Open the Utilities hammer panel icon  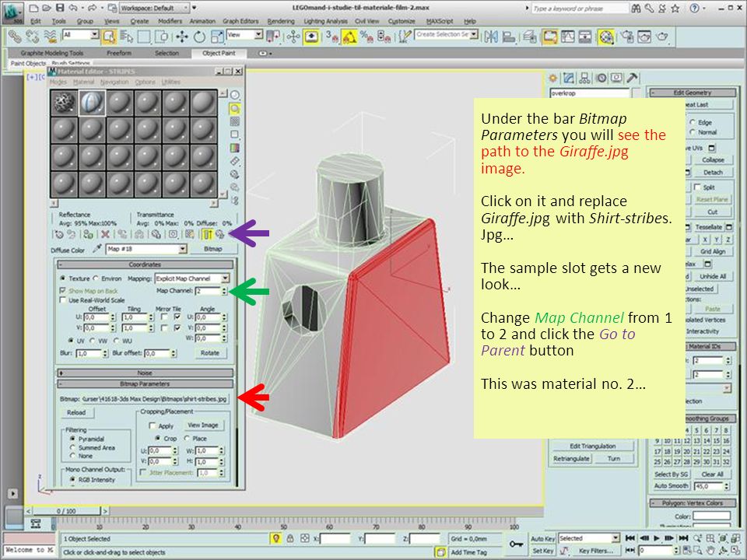point(632,78)
